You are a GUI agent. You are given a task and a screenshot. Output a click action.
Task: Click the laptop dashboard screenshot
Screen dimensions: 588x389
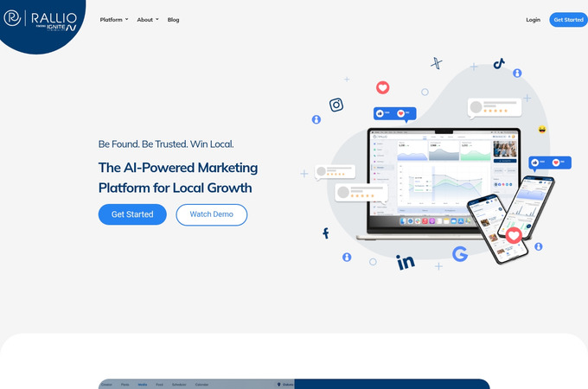444,175
